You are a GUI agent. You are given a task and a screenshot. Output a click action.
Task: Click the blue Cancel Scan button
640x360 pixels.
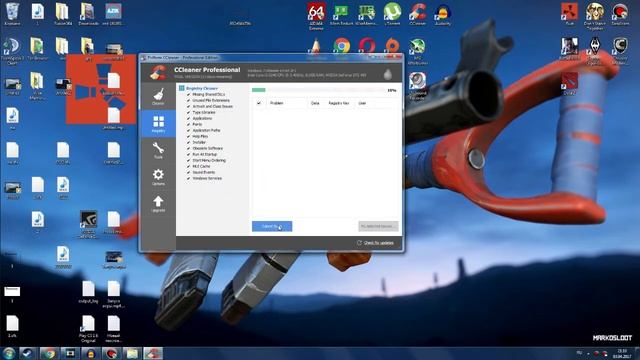[x=272, y=226]
